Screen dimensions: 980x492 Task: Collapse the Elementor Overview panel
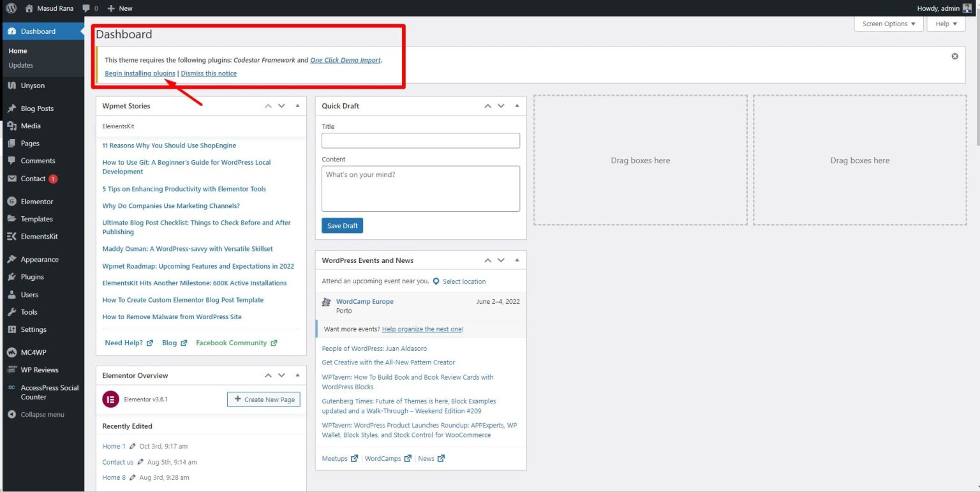tap(297, 375)
